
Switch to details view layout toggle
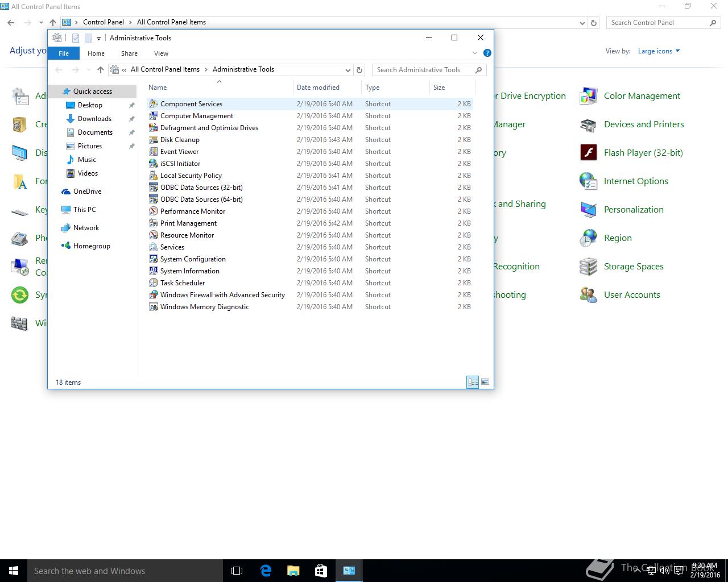point(473,382)
